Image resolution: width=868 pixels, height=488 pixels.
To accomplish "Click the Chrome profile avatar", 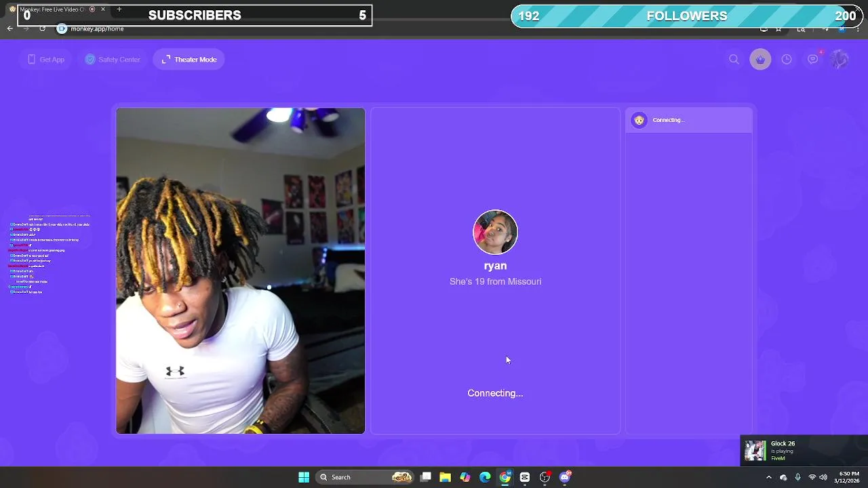I will [842, 29].
